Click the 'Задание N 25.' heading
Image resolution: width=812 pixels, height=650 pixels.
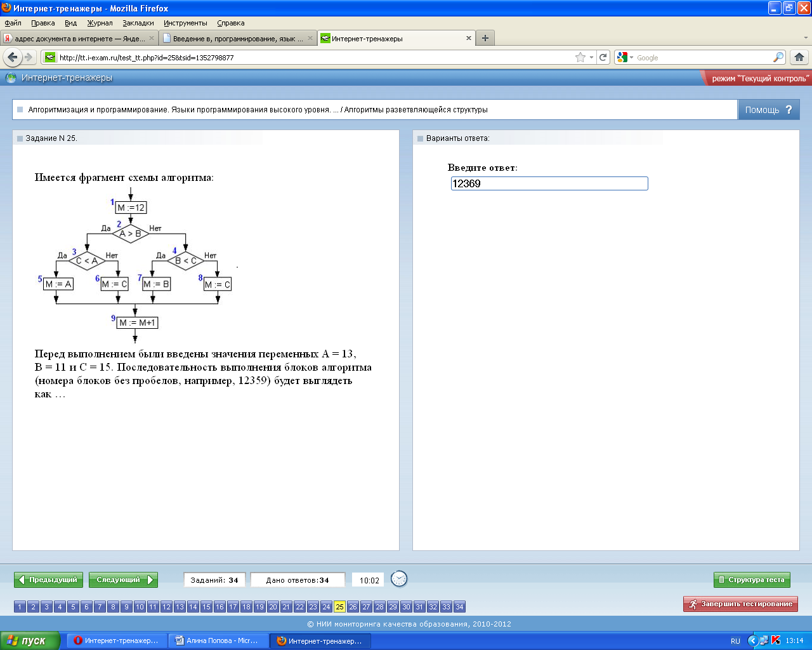point(51,138)
